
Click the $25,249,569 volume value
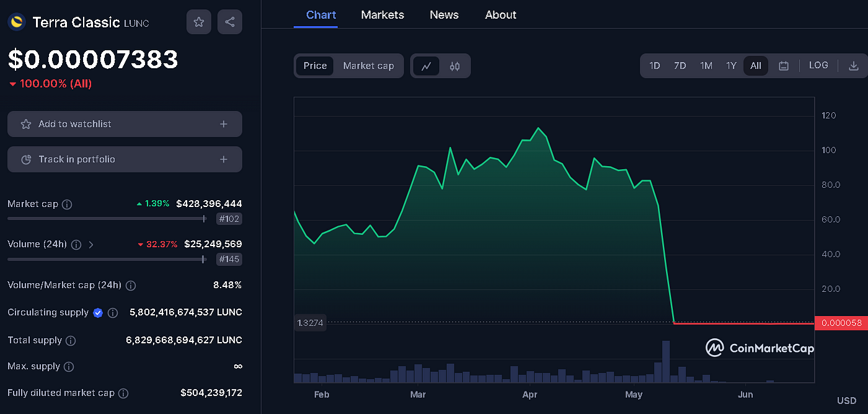pos(213,245)
